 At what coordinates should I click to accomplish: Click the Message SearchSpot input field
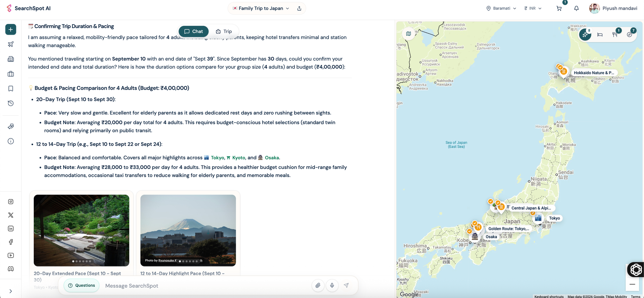[206, 286]
